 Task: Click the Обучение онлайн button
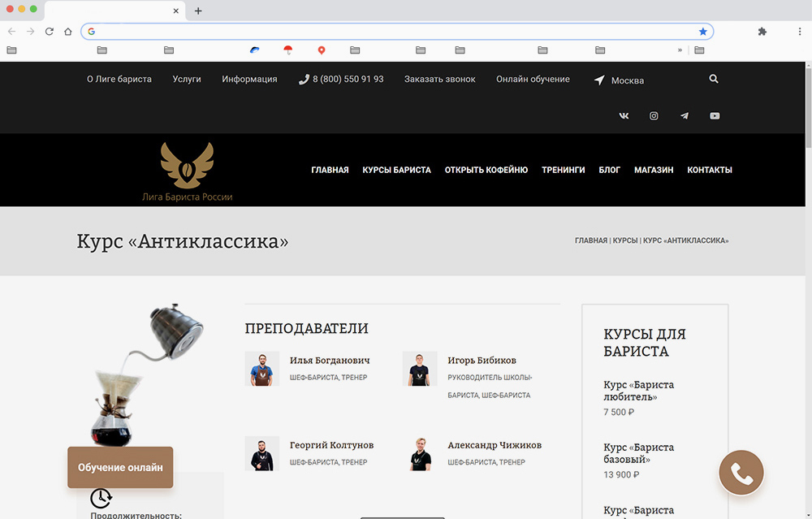click(x=120, y=467)
